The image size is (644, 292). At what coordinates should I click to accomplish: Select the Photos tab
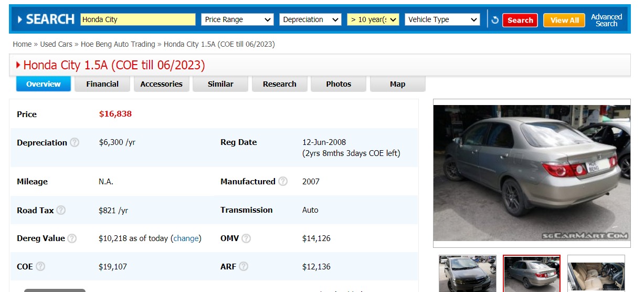(x=339, y=84)
